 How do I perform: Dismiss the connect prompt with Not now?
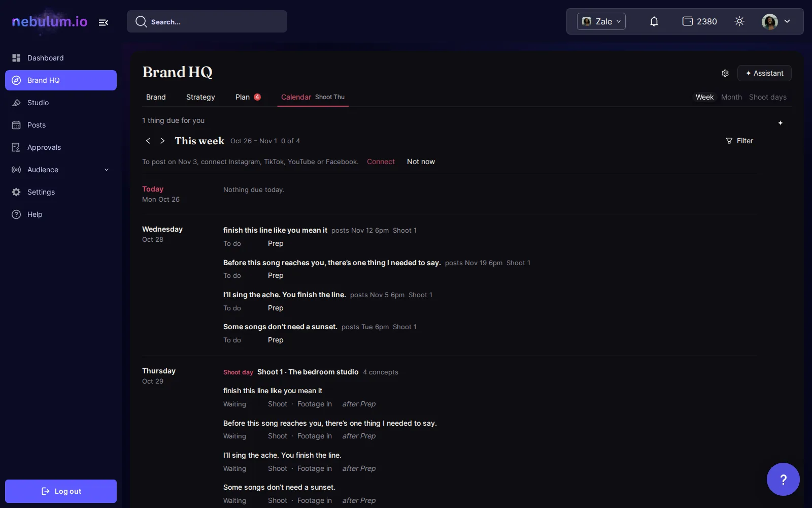point(421,162)
